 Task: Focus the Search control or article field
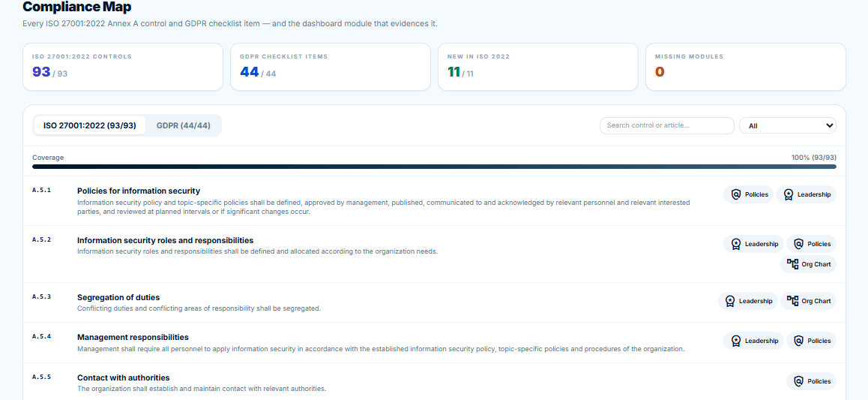(x=667, y=126)
